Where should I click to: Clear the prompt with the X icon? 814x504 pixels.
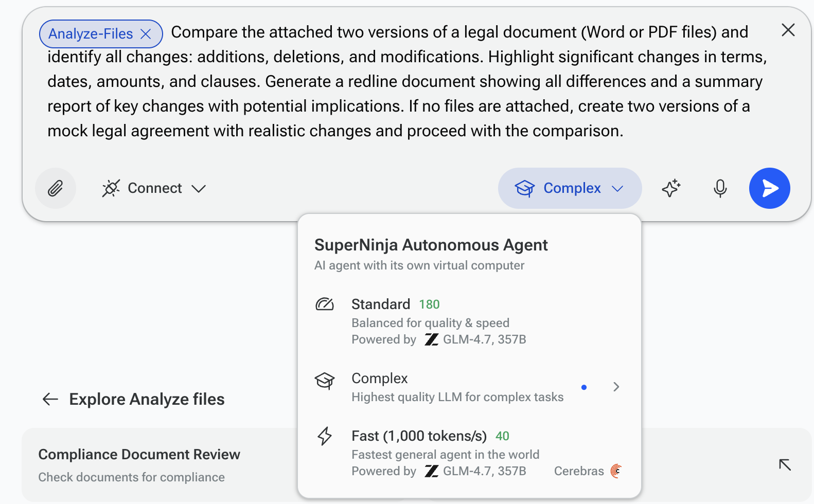(788, 30)
